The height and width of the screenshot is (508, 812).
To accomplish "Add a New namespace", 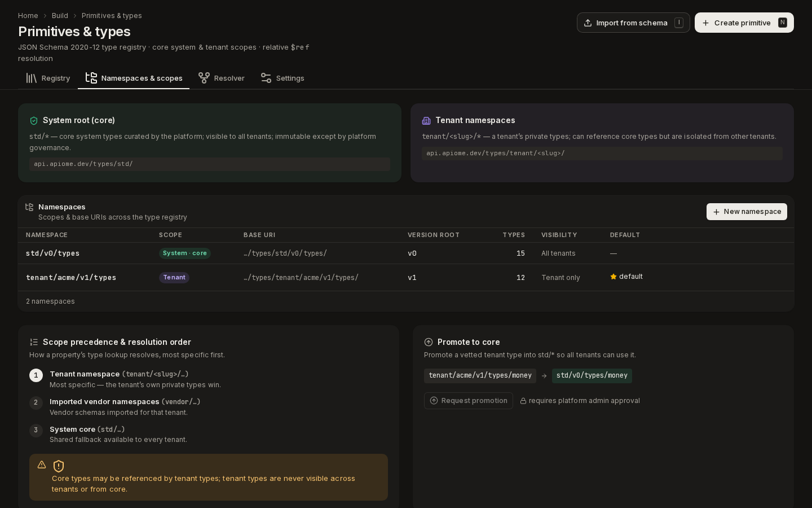I will coord(747,212).
